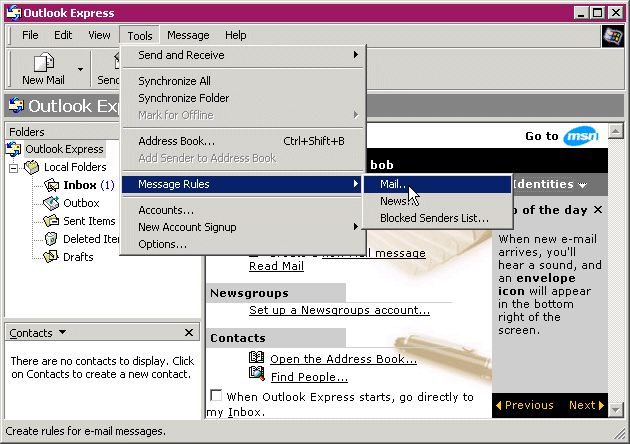Click the msn logo

pos(581,136)
